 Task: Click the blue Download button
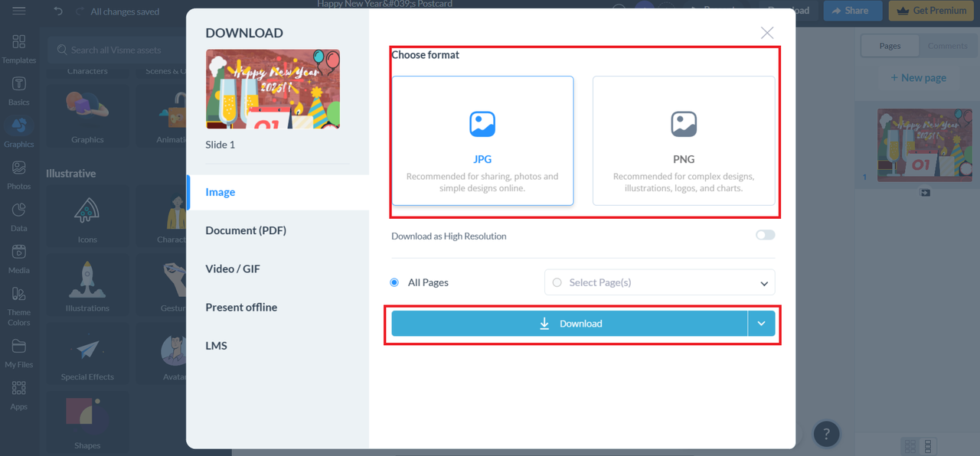click(x=570, y=324)
